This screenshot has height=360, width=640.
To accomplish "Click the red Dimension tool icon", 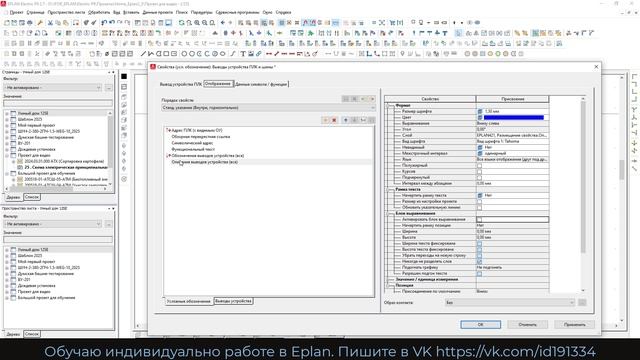I will click(x=269, y=53).
